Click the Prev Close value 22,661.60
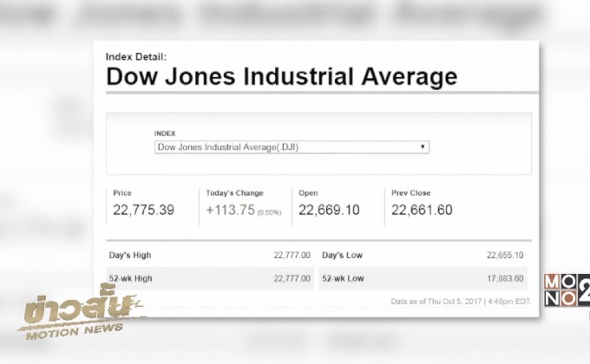 pyautogui.click(x=422, y=211)
